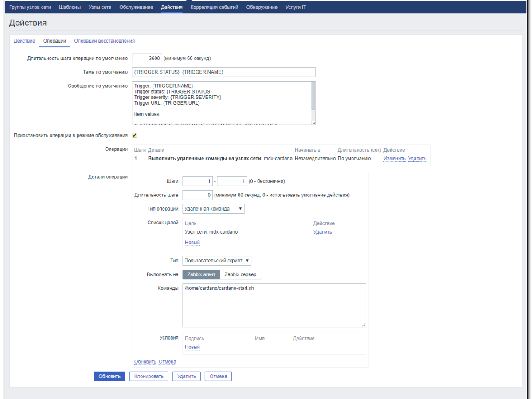Image resolution: width=532 pixels, height=399 pixels.
Task: Focus the default operation step duration field
Action: pos(146,58)
